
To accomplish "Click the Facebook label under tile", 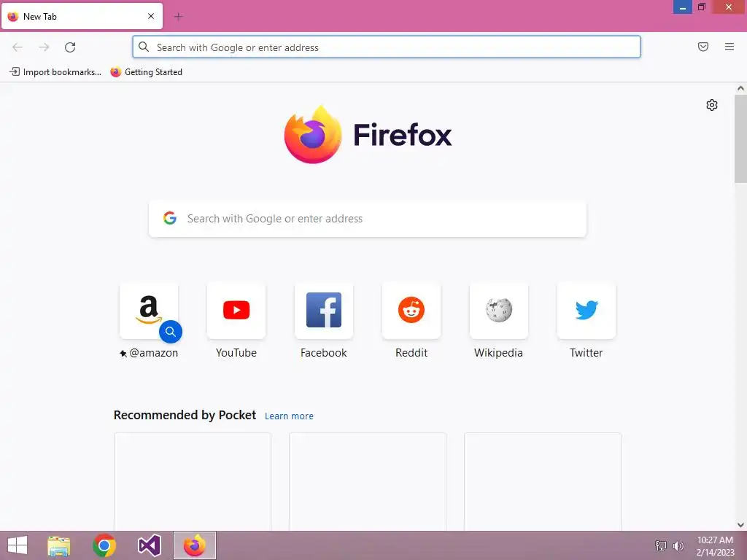I will [x=324, y=353].
